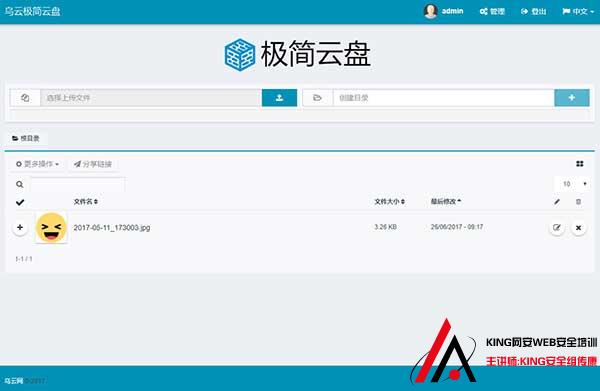Screen dimensions: 600x391
Task: Click the 26/06/2017 - 09:17 date cell
Action: point(457,227)
